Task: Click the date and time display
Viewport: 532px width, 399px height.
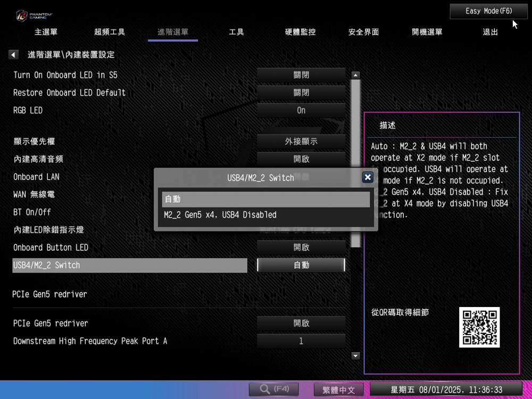Action: [x=446, y=390]
